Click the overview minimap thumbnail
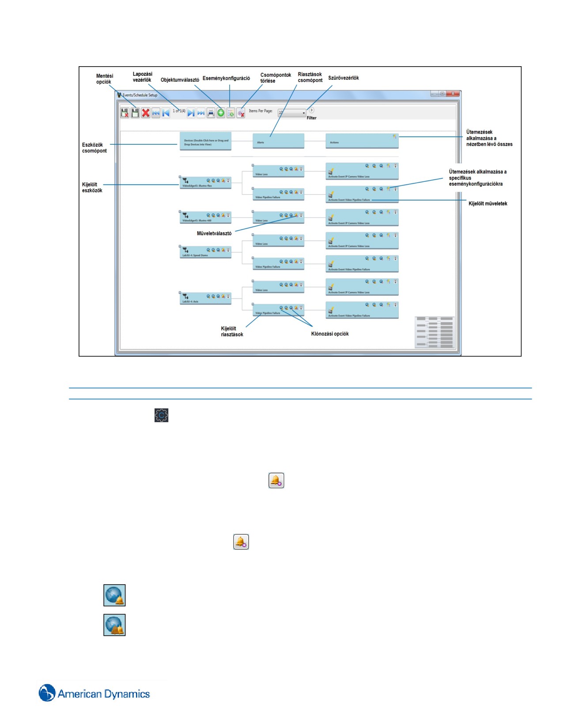 tap(435, 332)
